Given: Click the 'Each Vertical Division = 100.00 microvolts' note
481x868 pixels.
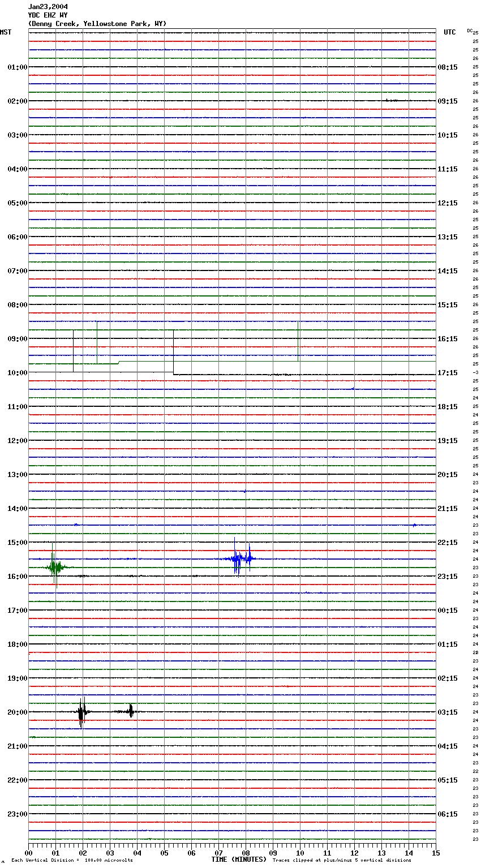Looking at the screenshot, I should [72, 861].
